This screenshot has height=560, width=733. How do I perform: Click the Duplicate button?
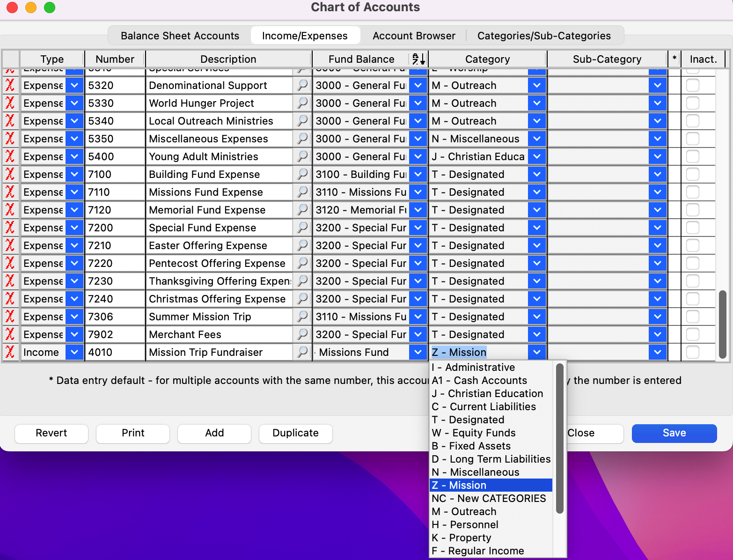click(295, 433)
